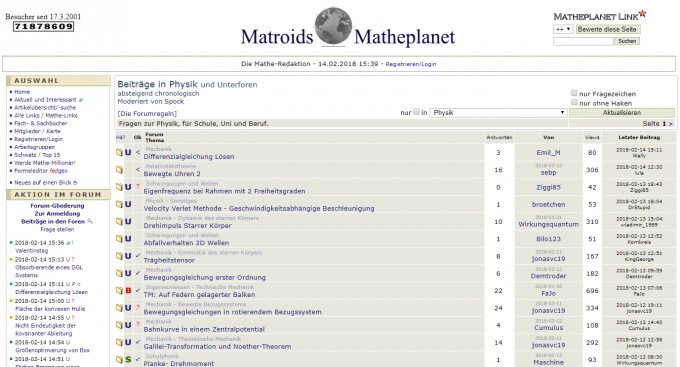The width and height of the screenshot is (680, 367).
Task: Click checkmark status for Trägheitstensor thread
Action: point(138,256)
